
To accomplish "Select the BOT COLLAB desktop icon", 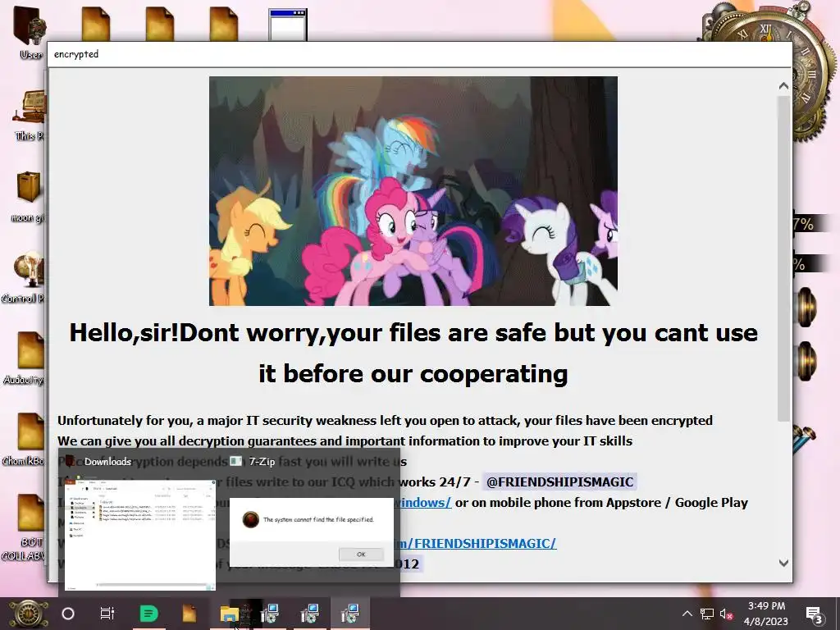I will tap(25, 527).
